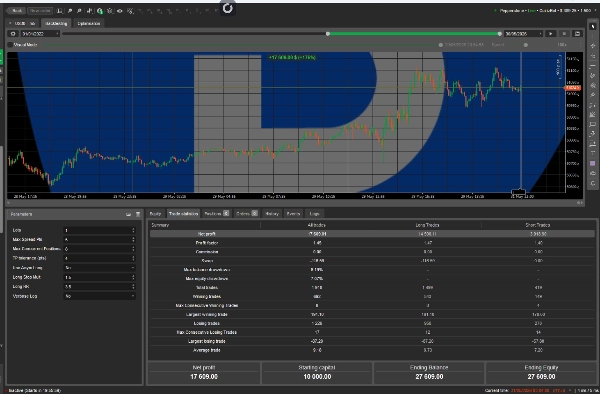Select the crosshair tool in right toolbar
This screenshot has height=394, width=600.
(x=593, y=36)
